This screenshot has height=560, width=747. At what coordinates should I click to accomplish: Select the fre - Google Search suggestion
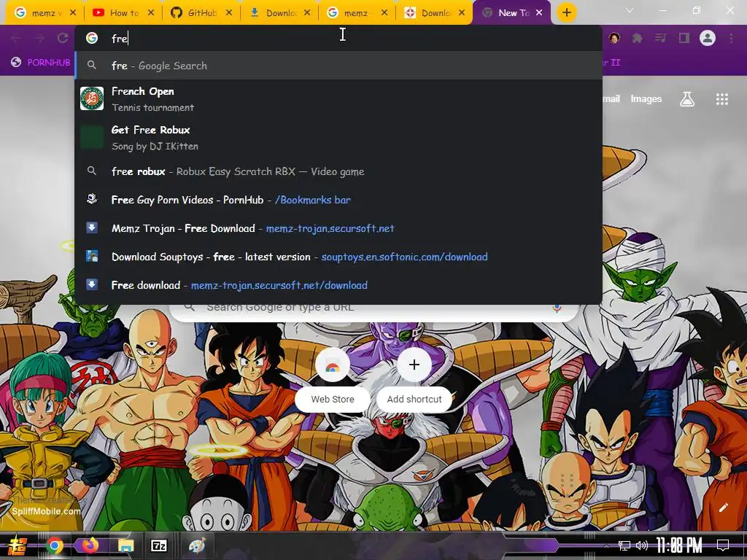point(338,66)
